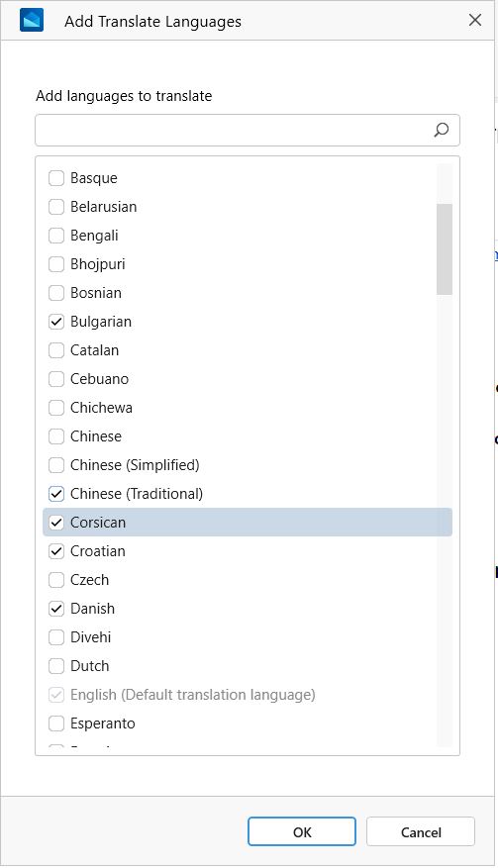Deselect the highlighted Corsican entry
Screen dimensions: 498x868
56,522
